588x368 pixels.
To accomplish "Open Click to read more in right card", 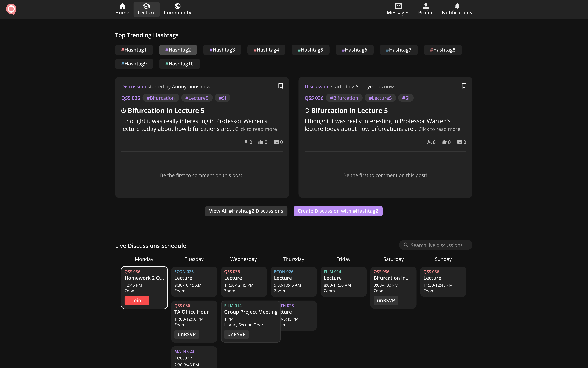I will coord(439,129).
